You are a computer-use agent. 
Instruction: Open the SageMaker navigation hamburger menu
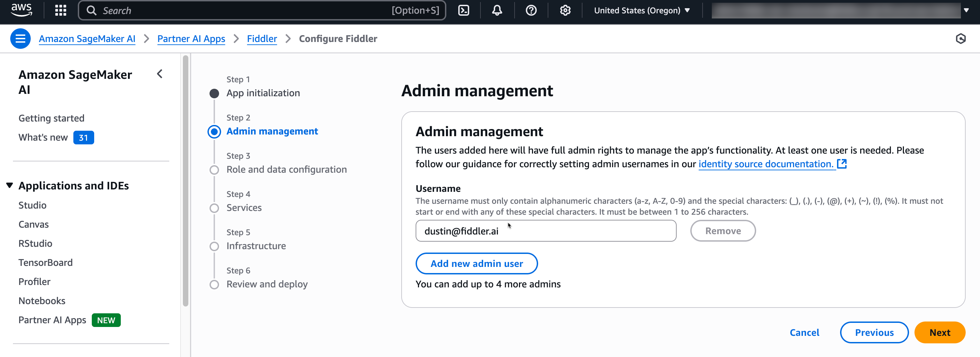click(x=20, y=39)
